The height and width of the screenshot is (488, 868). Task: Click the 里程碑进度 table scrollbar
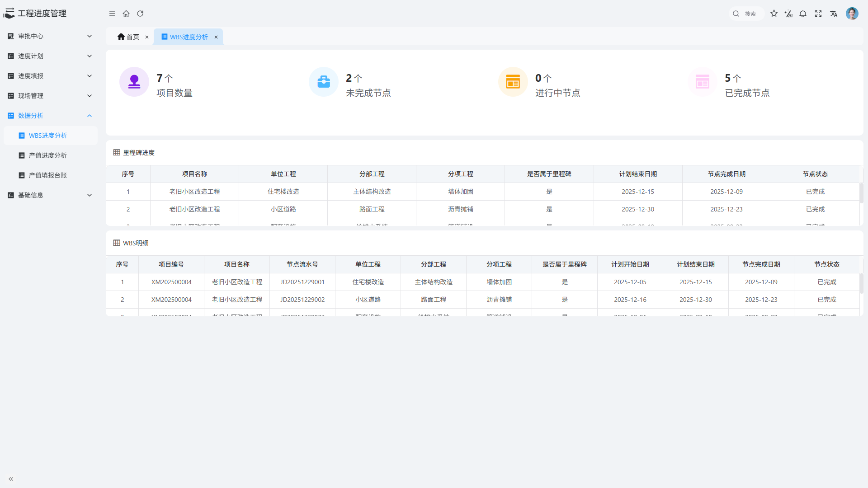click(x=861, y=193)
